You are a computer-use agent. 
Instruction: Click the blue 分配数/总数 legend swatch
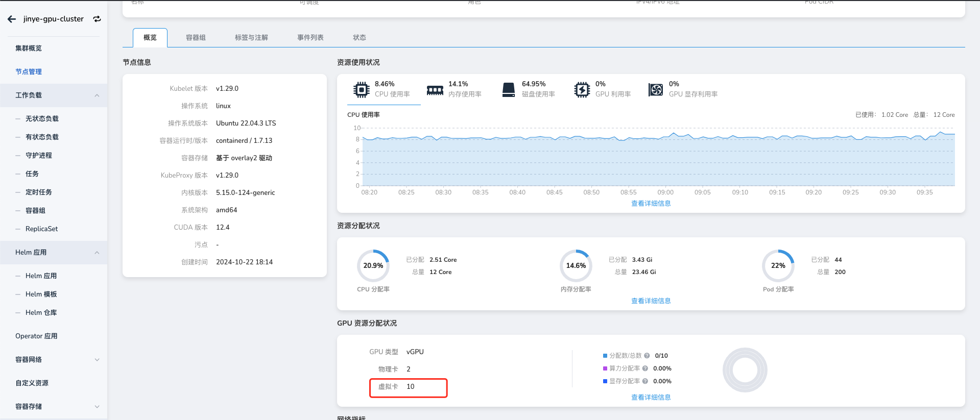click(605, 356)
